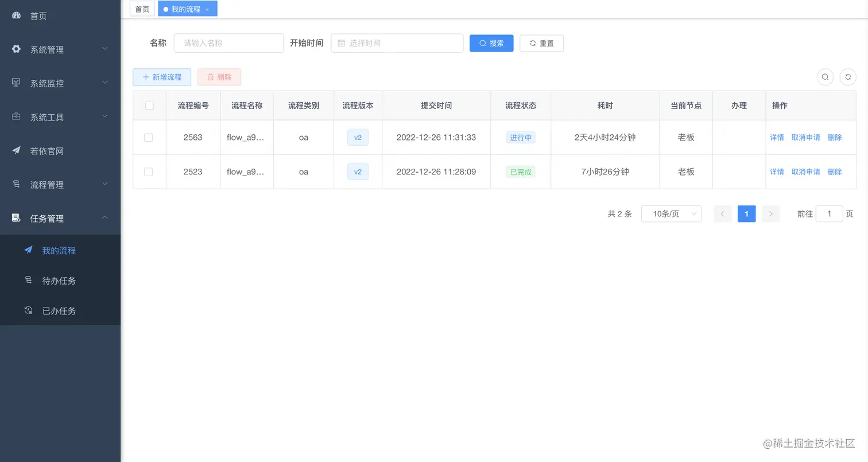Click the 2天4小时24分钟 duration cell
Image resolution: width=868 pixels, height=462 pixels.
pyautogui.click(x=605, y=137)
